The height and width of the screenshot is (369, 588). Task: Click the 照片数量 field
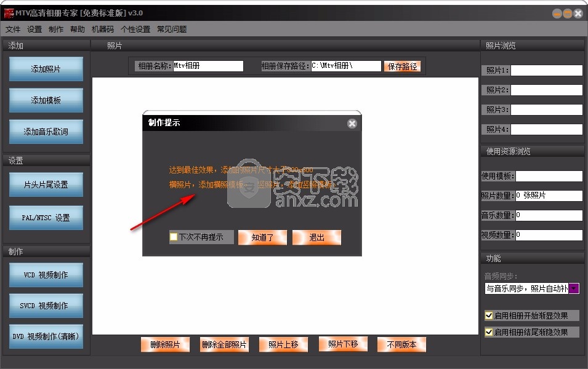pyautogui.click(x=549, y=196)
